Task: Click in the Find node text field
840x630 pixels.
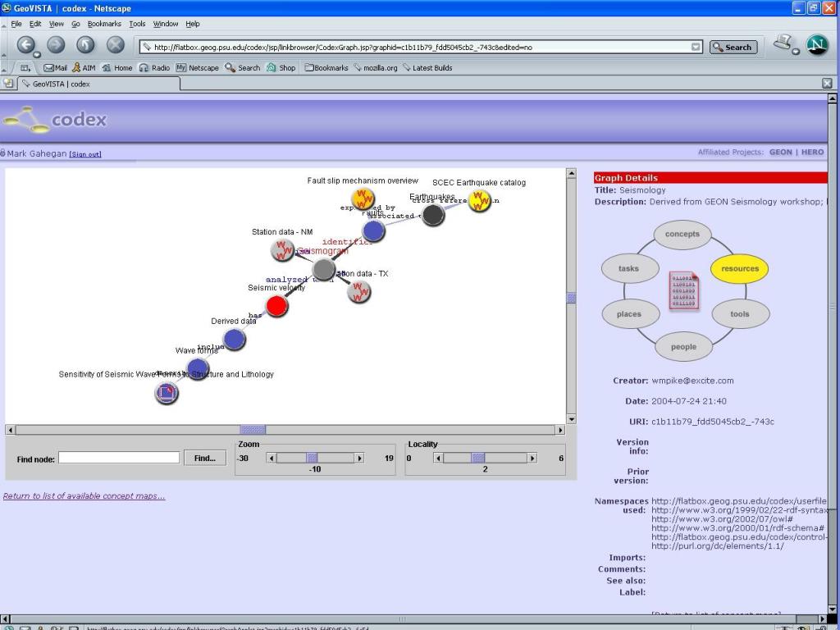Action: pos(119,458)
